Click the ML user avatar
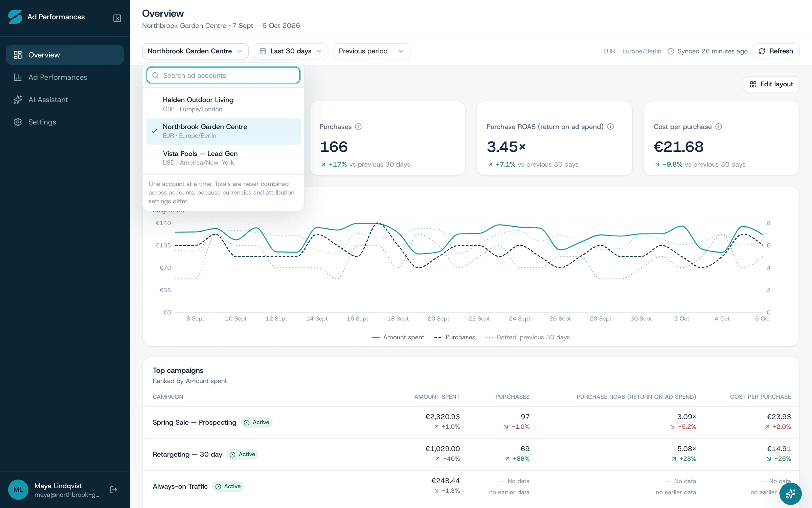This screenshot has height=508, width=812. 18,490
